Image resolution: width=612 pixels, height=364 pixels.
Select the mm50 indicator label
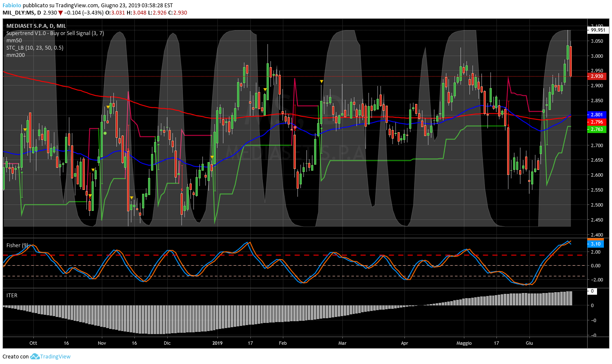[x=14, y=40]
